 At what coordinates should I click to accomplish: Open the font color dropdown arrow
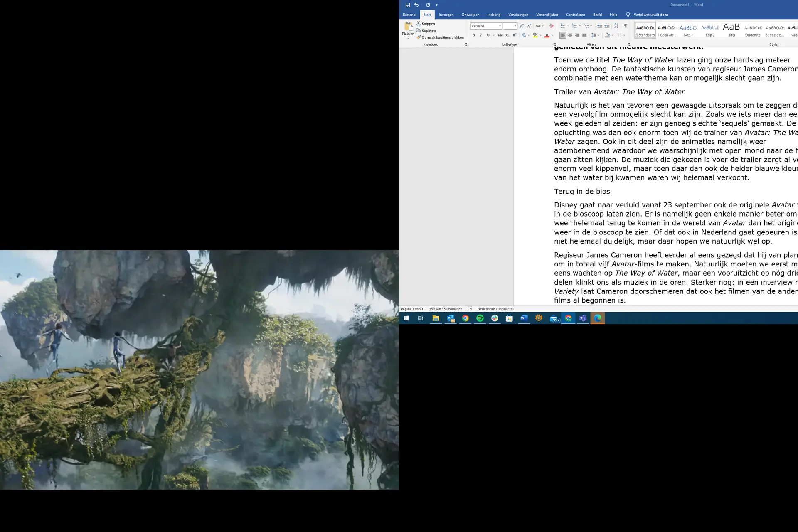tap(552, 35)
